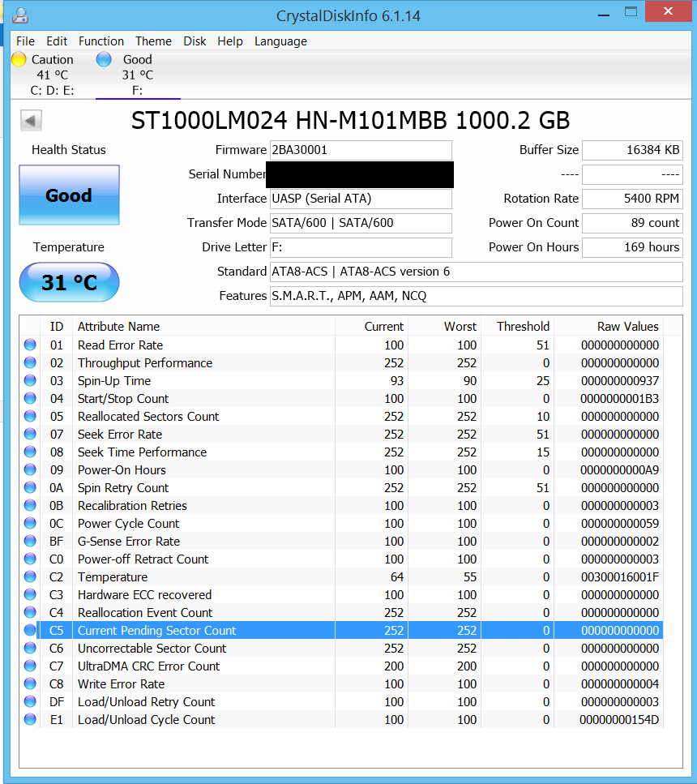Viewport: 697px width, 784px height.
Task: Click the Worst column header
Action: tap(444, 327)
